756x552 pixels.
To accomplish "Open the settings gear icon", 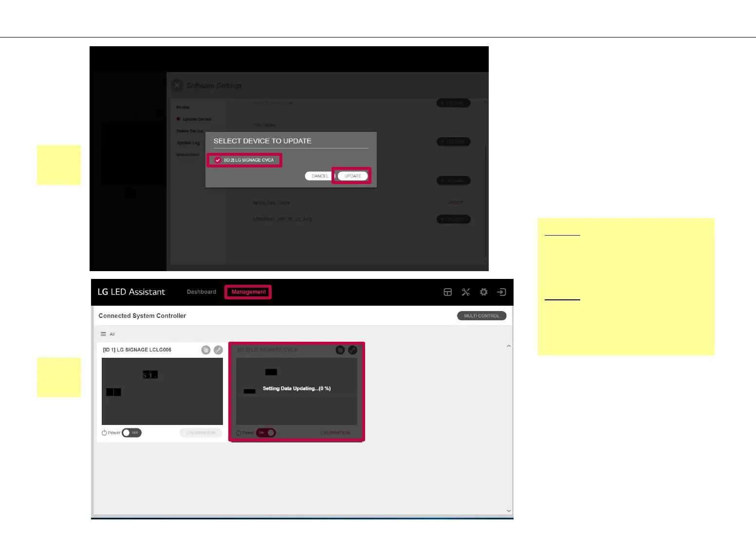I will 484,292.
